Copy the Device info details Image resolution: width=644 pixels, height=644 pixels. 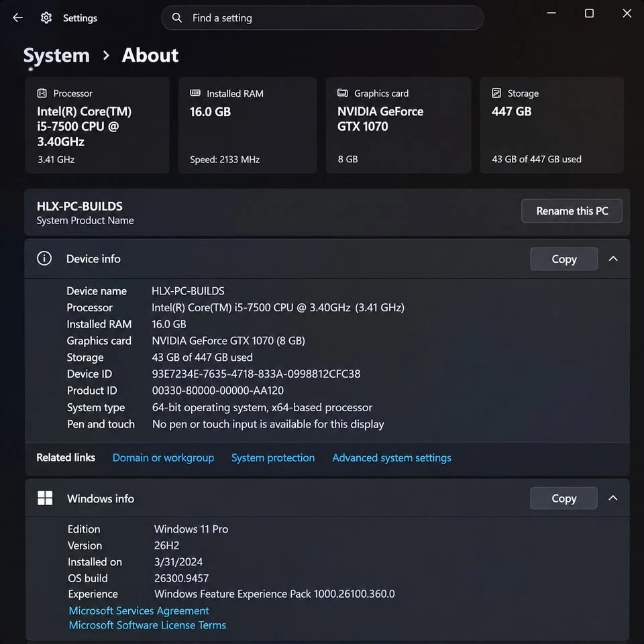pyautogui.click(x=564, y=259)
